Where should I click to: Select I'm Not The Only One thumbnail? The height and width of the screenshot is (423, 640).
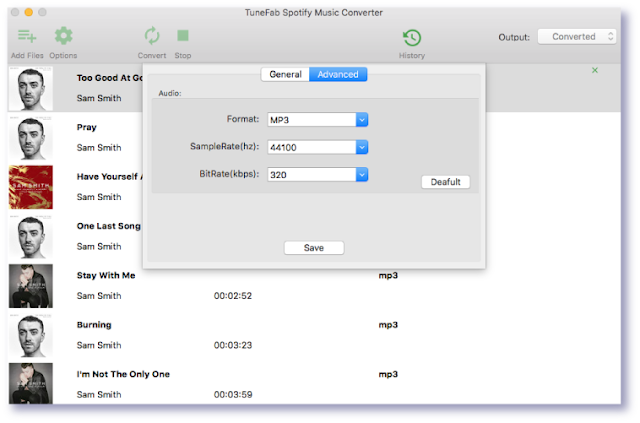tap(31, 384)
